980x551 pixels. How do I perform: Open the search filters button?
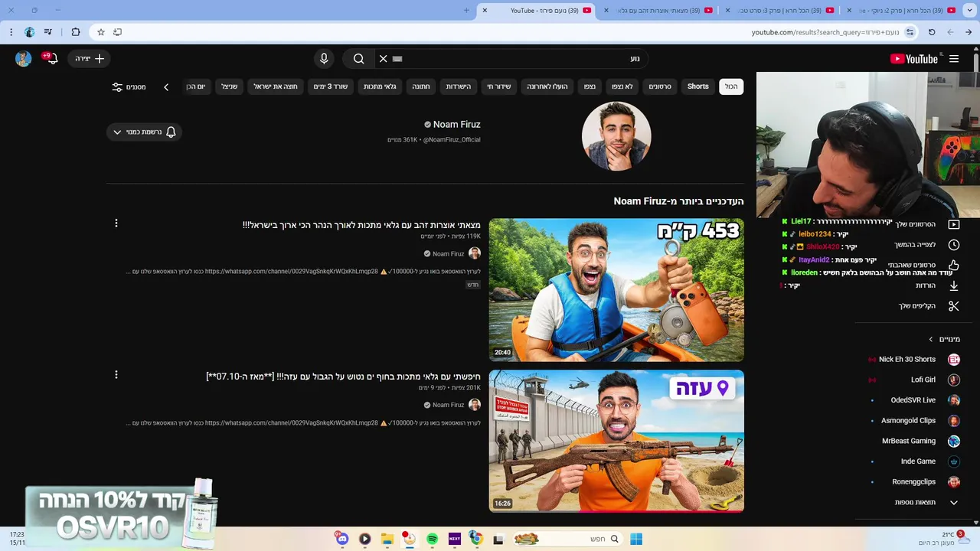pos(129,86)
